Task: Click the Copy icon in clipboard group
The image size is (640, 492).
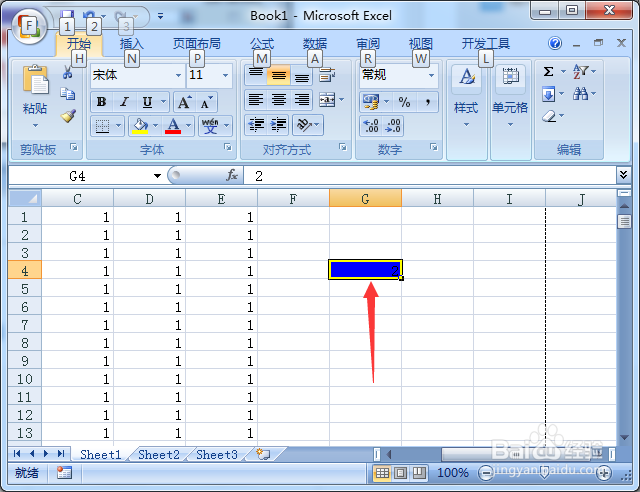Action: pyautogui.click(x=68, y=94)
